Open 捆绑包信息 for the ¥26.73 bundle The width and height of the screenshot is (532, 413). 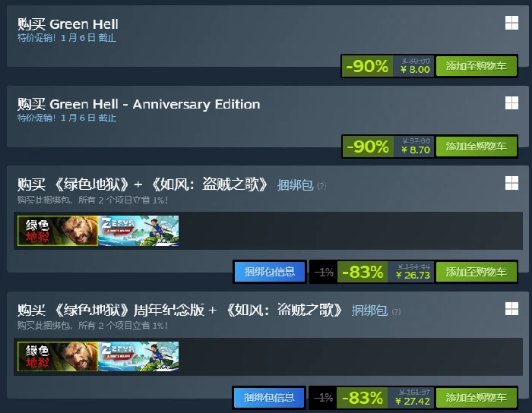(270, 272)
